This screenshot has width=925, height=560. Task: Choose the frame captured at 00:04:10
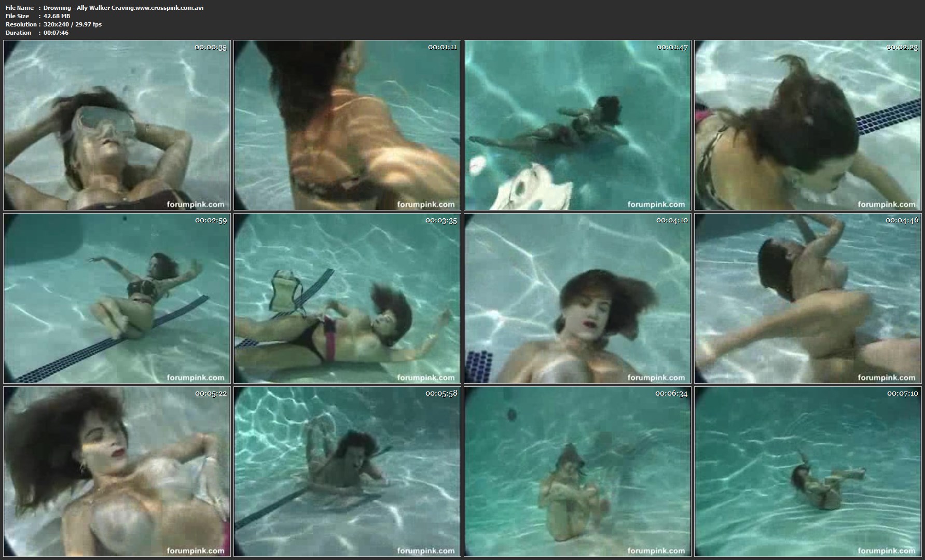577,298
